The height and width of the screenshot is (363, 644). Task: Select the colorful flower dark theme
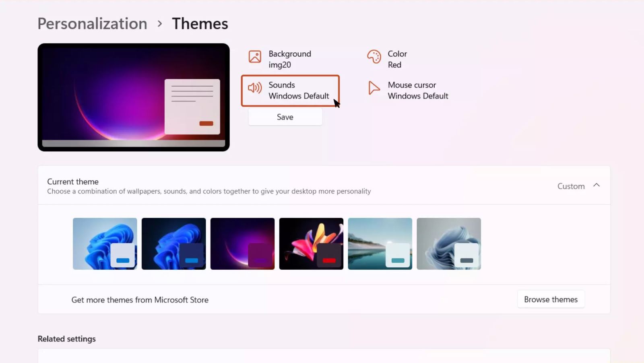[311, 243]
